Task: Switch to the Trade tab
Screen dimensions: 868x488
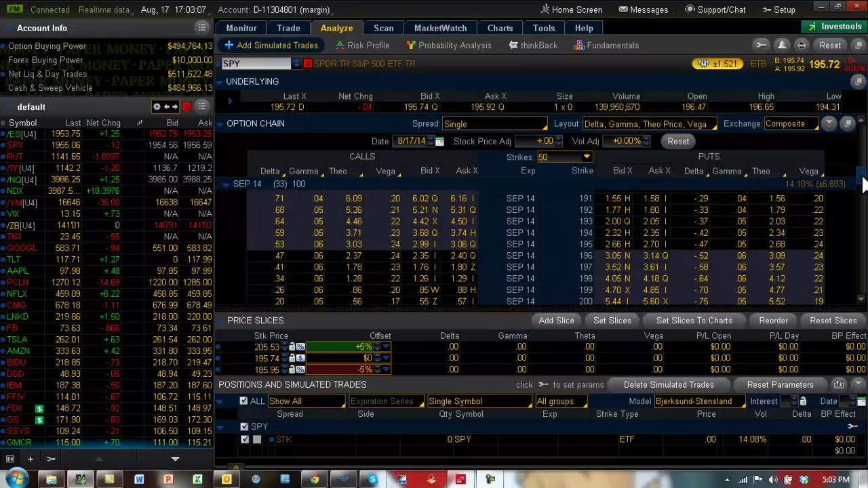Action: [x=288, y=28]
